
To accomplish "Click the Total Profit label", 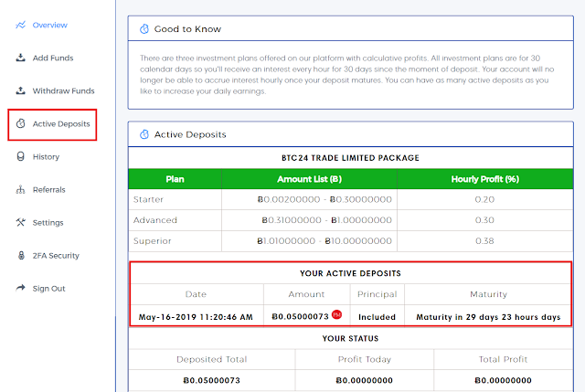I will click(x=503, y=359).
